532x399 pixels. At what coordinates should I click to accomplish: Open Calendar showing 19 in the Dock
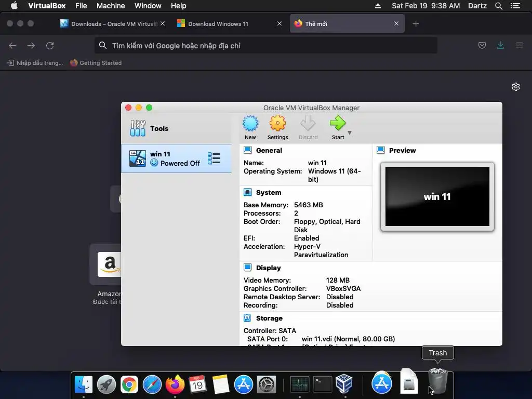coord(197,384)
